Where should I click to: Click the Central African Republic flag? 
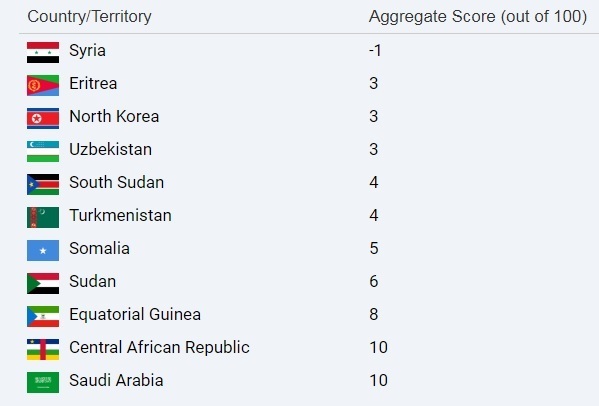click(x=43, y=349)
